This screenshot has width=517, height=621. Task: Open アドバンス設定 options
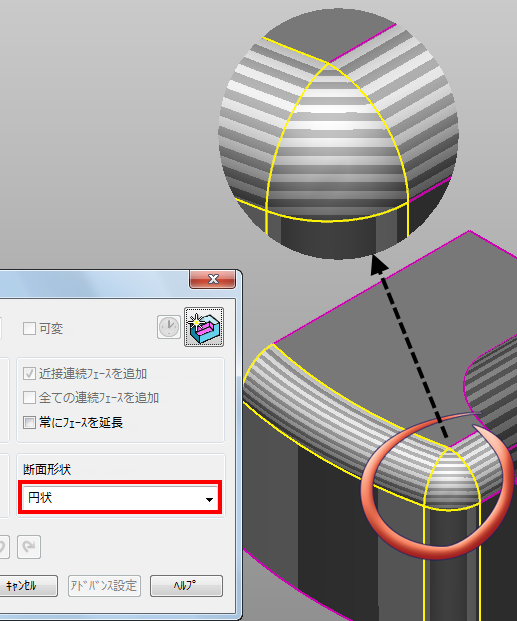tap(104, 586)
